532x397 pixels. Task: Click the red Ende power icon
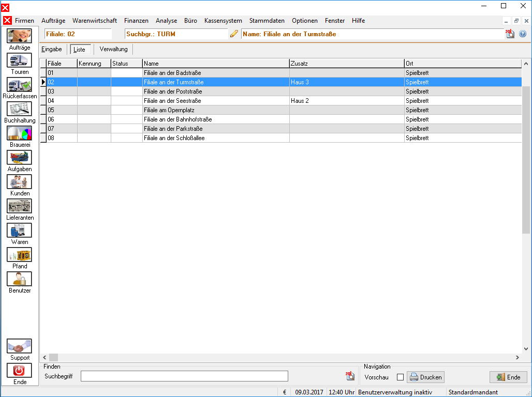pos(19,371)
